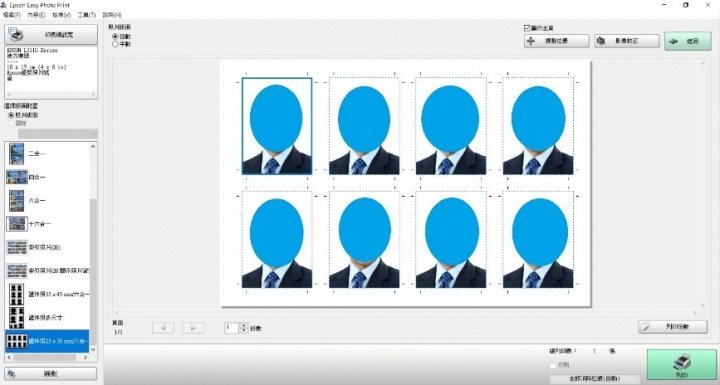Screen dimensions: 720x385
Task: Open the image correction (影像校正) button
Action: pyautogui.click(x=627, y=41)
